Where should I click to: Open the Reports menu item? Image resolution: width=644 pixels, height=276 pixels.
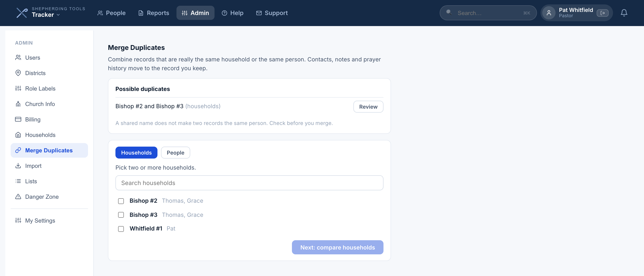click(153, 13)
